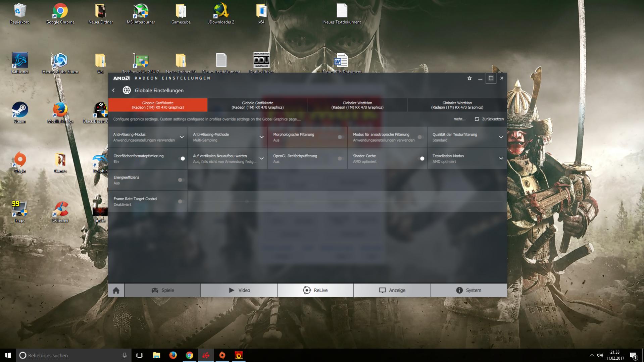The image size is (644, 362).
Task: Show hidden system tray icons
Action: point(592,355)
